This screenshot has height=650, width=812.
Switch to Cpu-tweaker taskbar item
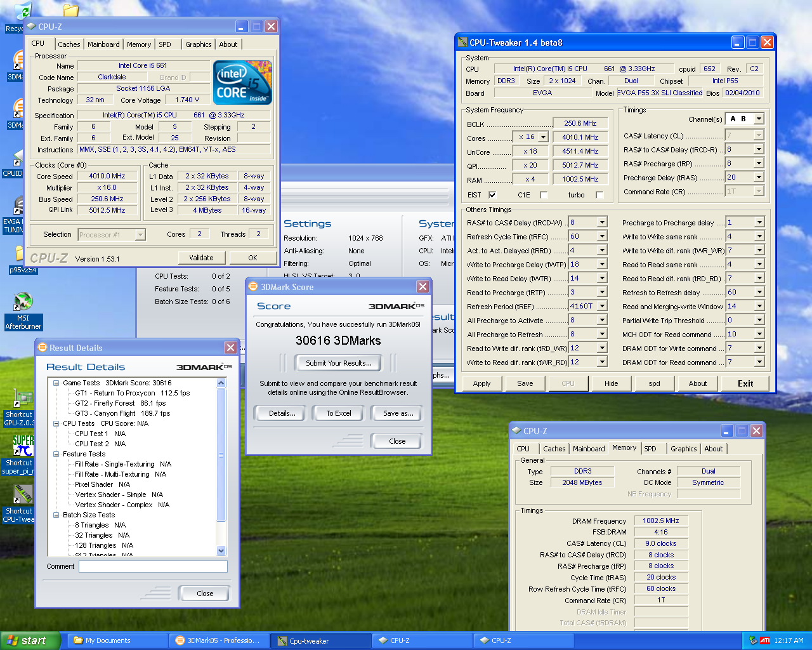click(320, 640)
